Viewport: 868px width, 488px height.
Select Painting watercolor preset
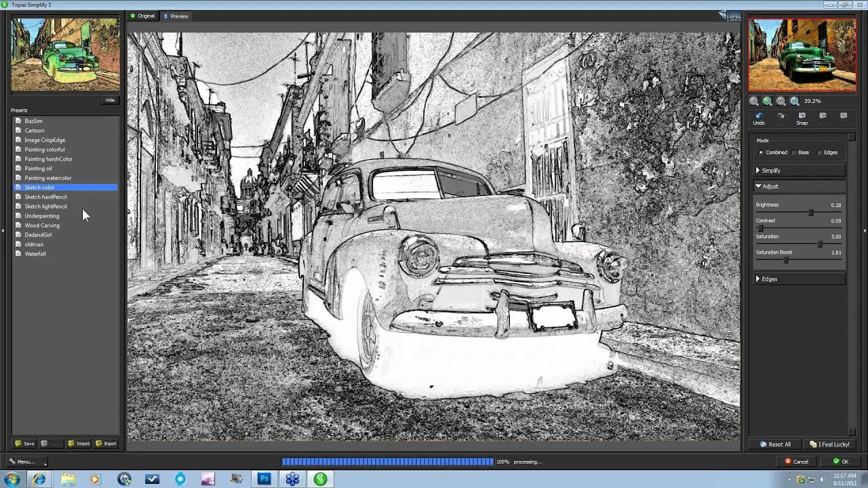point(65,178)
